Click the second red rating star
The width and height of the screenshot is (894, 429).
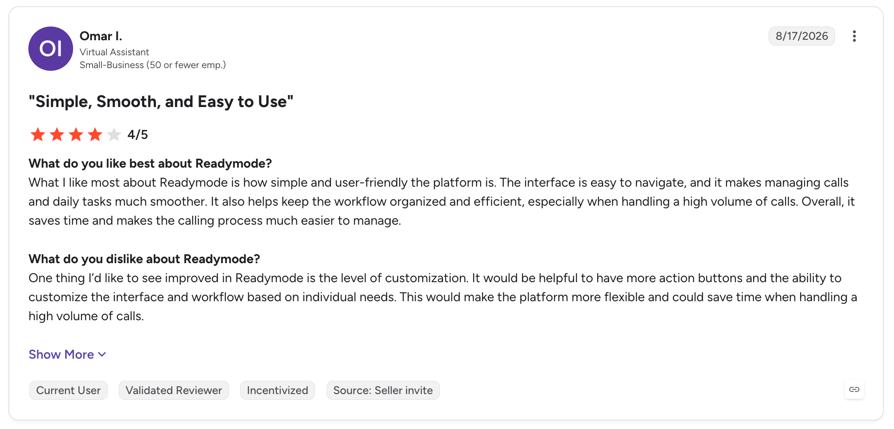57,135
